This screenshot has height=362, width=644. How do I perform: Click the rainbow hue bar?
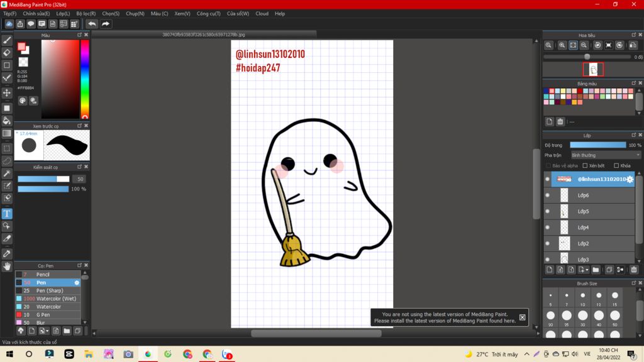[x=85, y=79]
